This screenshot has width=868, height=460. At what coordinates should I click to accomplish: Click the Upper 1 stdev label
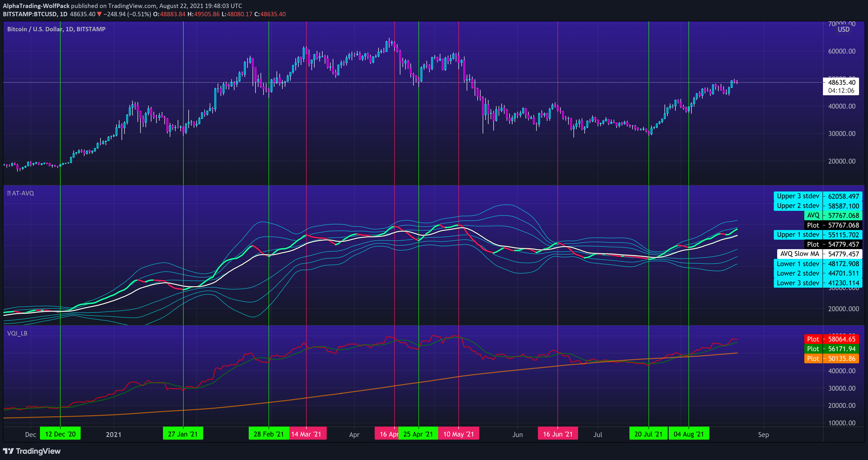coord(798,235)
